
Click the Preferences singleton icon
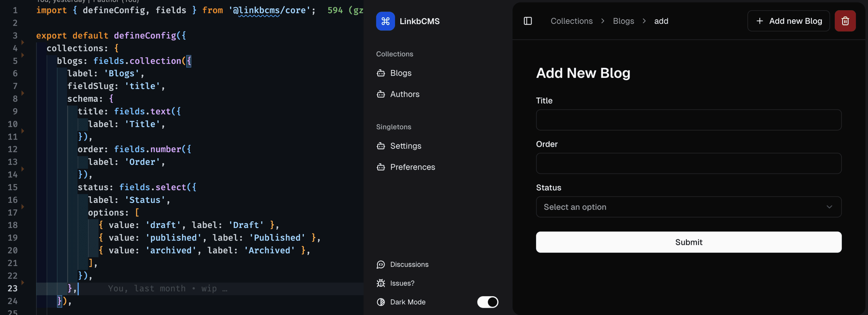point(381,167)
